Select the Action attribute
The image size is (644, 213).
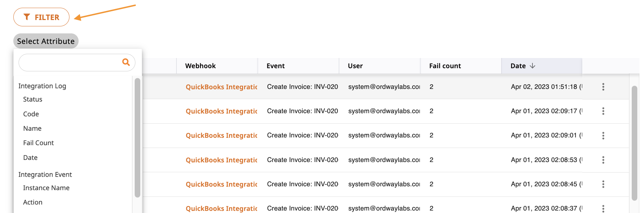pyautogui.click(x=33, y=202)
